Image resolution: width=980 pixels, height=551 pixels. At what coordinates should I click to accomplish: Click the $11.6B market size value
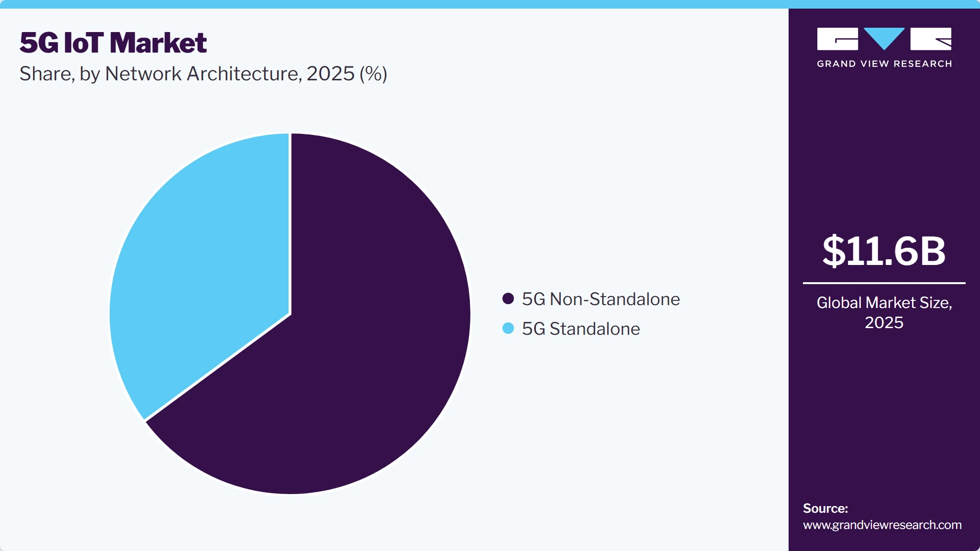884,251
